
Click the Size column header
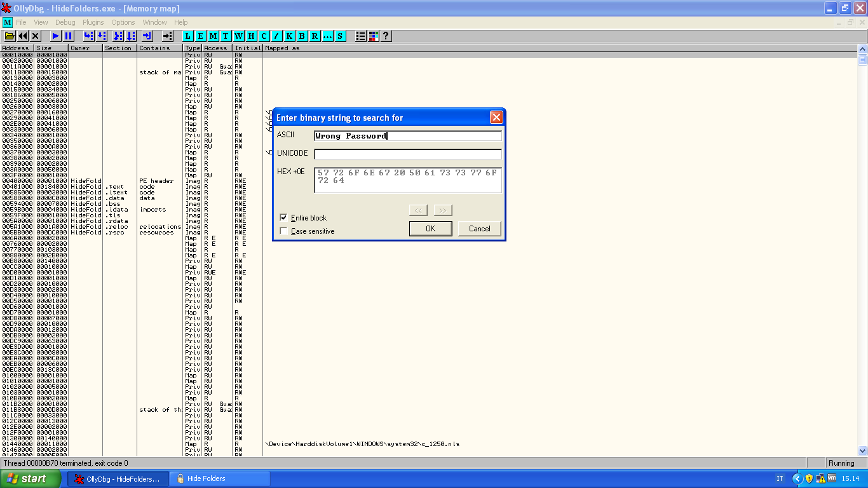[x=52, y=48]
